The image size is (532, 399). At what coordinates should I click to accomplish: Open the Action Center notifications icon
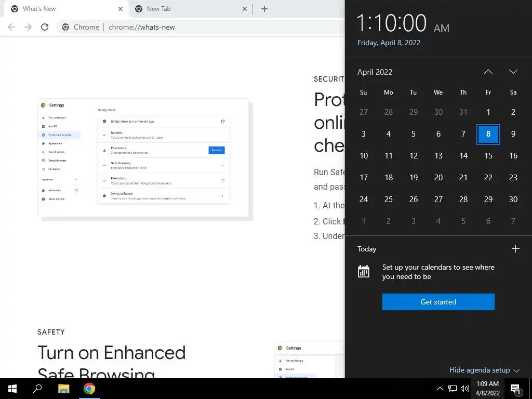tap(515, 389)
